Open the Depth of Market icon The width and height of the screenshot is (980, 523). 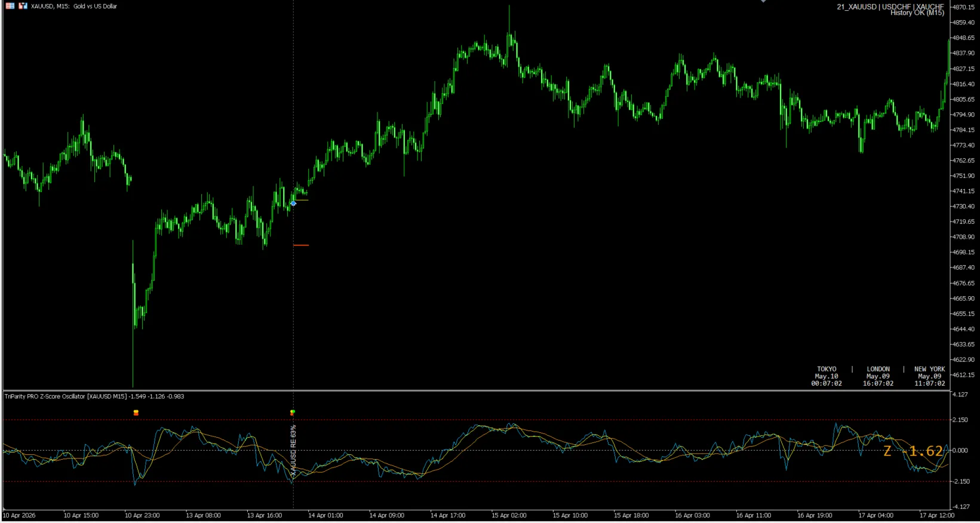pyautogui.click(x=10, y=6)
